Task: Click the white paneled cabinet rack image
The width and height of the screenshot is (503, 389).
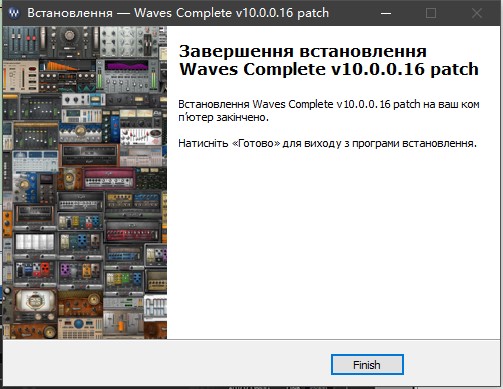Action: tap(34, 242)
